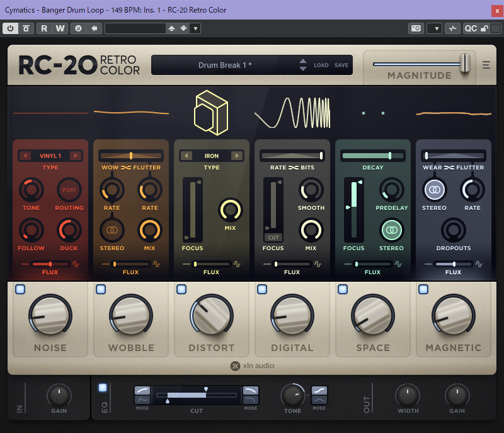Select previous distortion type before IRON
The width and height of the screenshot is (504, 433).
pos(186,156)
